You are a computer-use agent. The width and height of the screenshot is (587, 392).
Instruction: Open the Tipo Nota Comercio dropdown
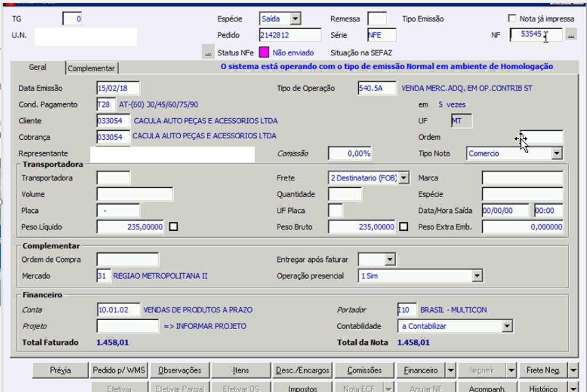pos(557,153)
